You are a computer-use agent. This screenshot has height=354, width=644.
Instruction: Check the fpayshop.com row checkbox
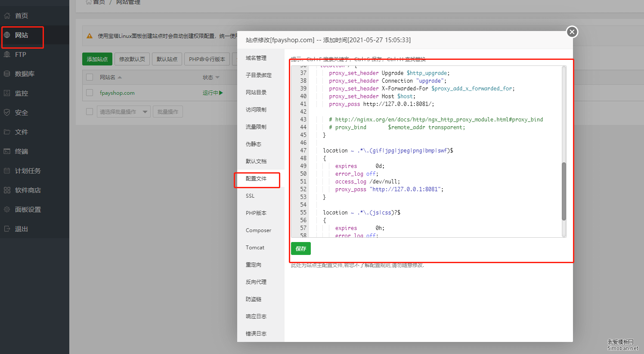point(90,93)
